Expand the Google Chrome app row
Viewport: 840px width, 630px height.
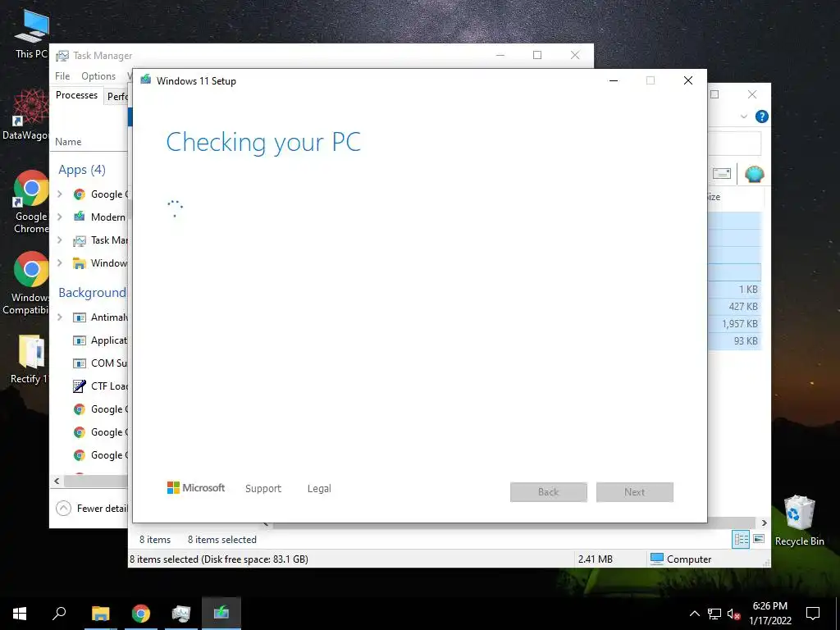point(60,194)
